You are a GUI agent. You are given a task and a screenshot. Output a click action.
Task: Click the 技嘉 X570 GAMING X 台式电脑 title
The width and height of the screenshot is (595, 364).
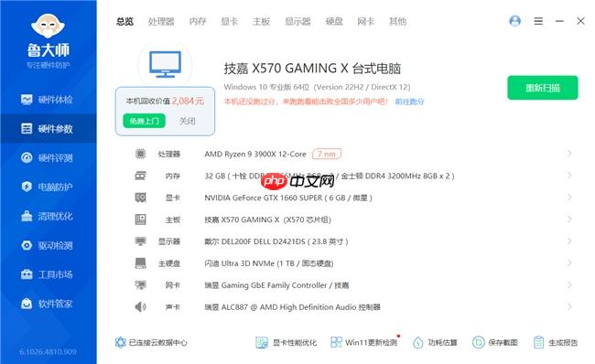point(312,69)
